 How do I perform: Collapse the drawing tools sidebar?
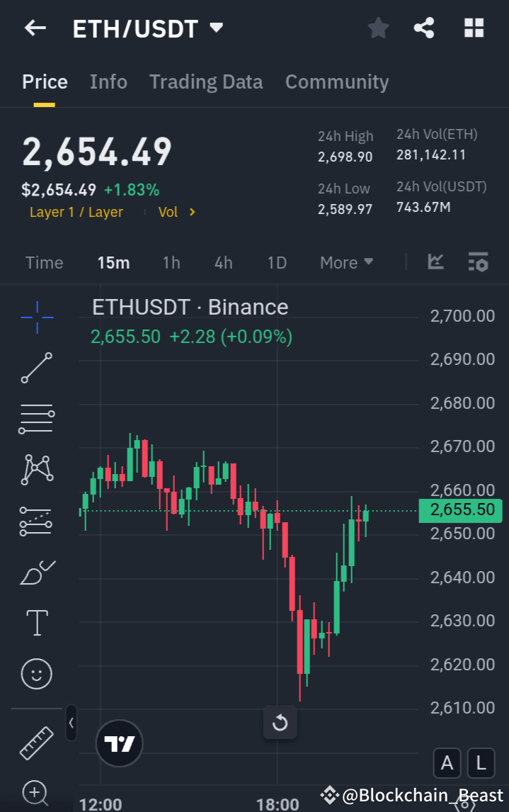tap(71, 723)
